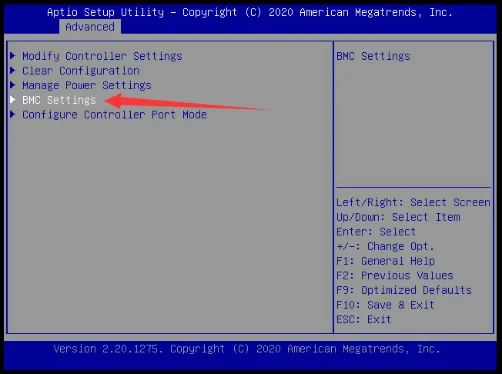
Task: Expand arrow beside Manage Power Settings
Action: [x=13, y=85]
